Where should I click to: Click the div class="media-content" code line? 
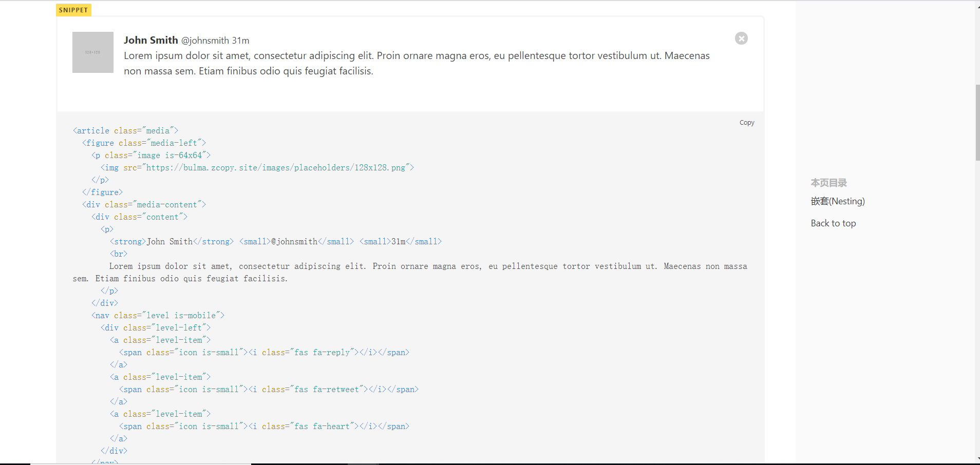click(144, 205)
